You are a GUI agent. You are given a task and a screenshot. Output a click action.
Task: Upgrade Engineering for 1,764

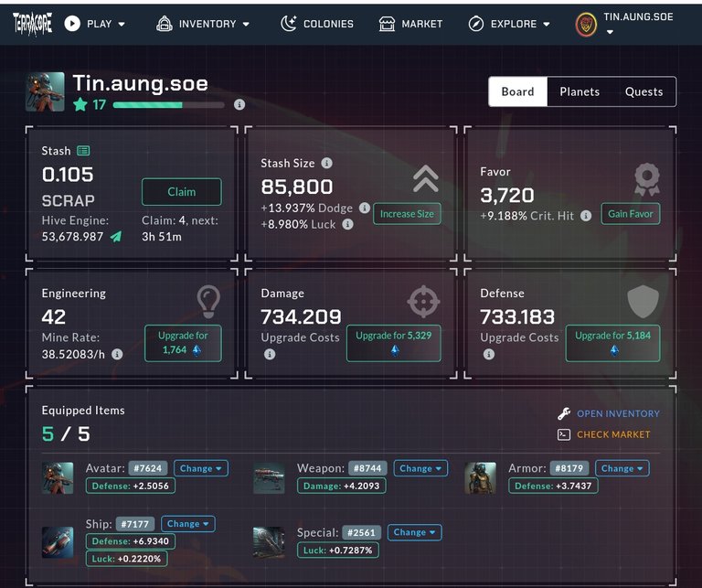[x=183, y=343]
